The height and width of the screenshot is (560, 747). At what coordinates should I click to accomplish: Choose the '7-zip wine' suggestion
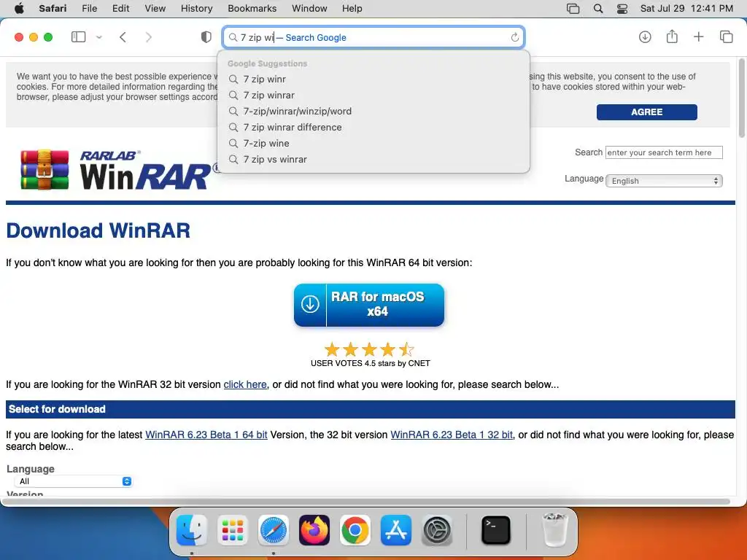373,144
